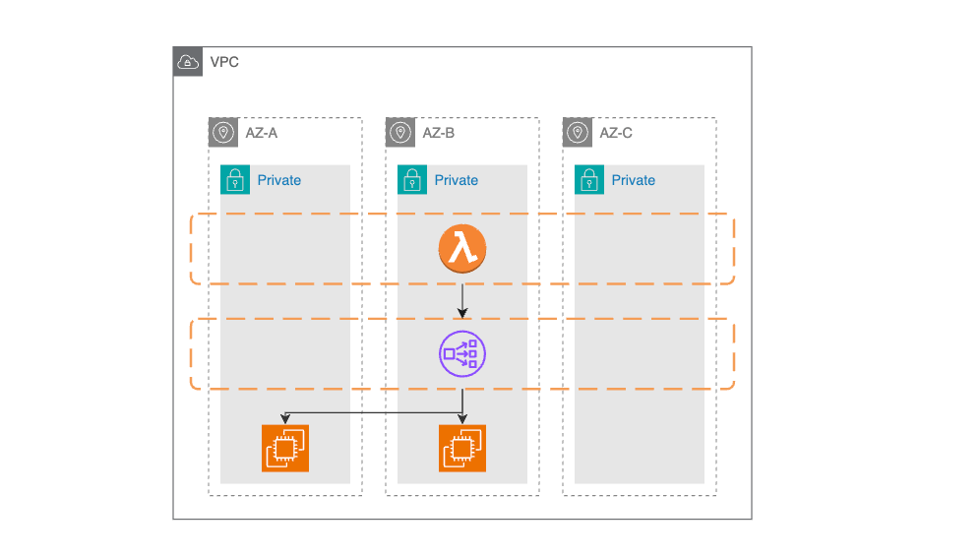Select the purple load balancer icon
The height and width of the screenshot is (557, 980).
pyautogui.click(x=462, y=354)
